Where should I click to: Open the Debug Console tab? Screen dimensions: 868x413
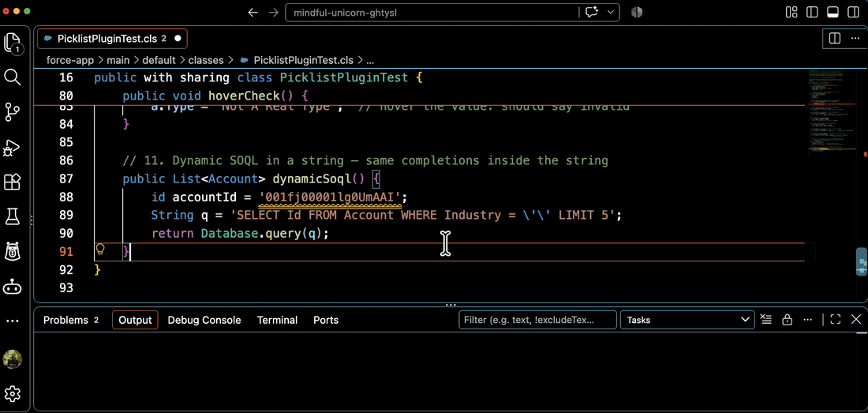tap(204, 320)
